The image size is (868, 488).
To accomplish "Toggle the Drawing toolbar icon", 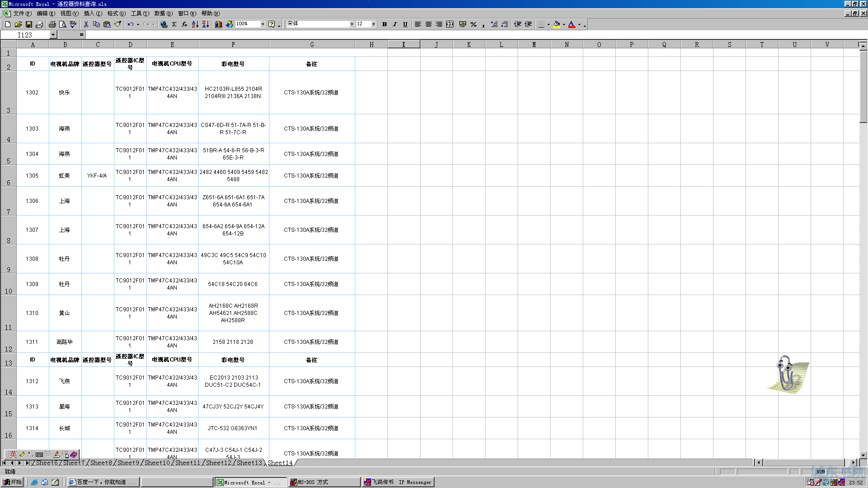I will pos(229,24).
